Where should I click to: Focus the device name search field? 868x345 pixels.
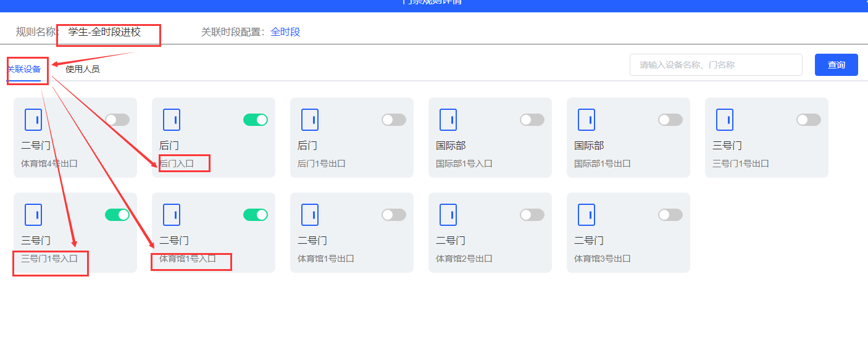point(716,65)
